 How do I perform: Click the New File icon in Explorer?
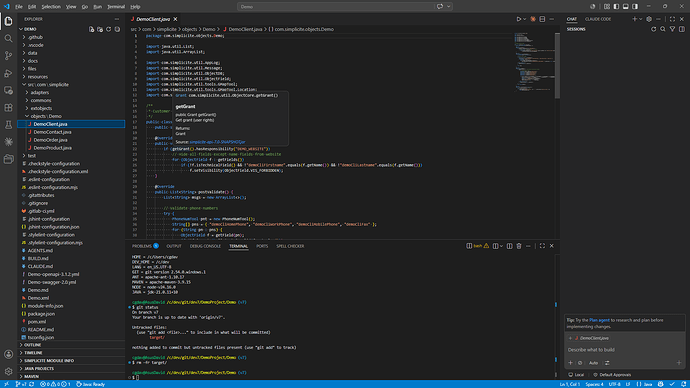92,29
